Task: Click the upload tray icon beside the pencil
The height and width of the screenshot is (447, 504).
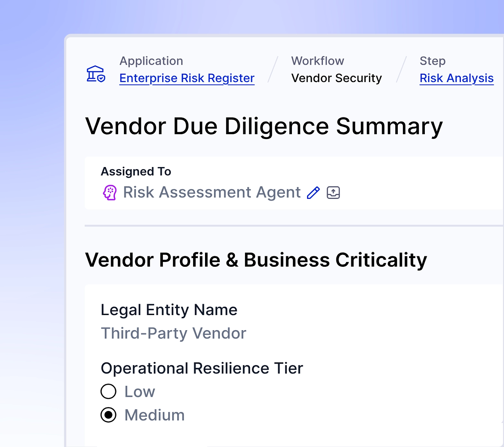Action: 333,193
